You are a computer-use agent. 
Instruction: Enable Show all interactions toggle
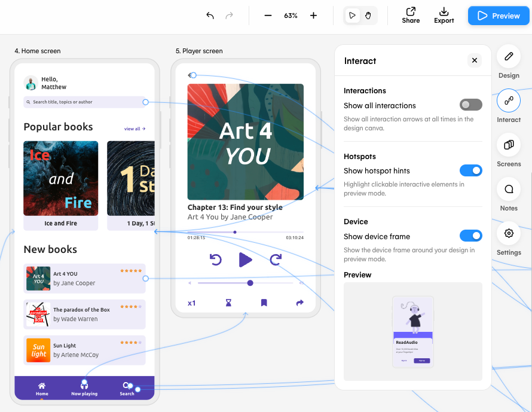pos(470,105)
